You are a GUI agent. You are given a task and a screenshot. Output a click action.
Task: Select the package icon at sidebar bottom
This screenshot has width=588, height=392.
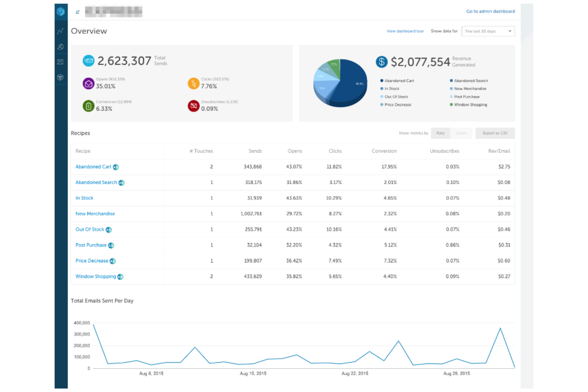tap(60, 77)
